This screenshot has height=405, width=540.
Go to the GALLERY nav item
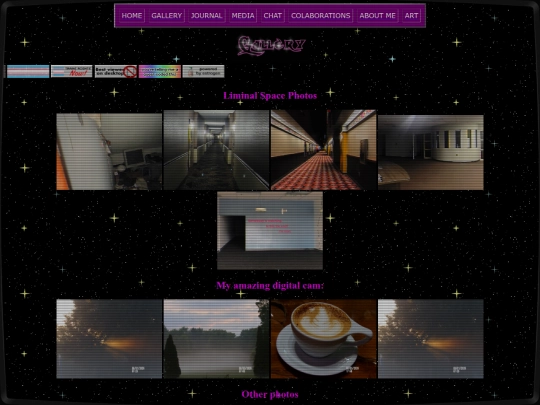[x=167, y=16]
